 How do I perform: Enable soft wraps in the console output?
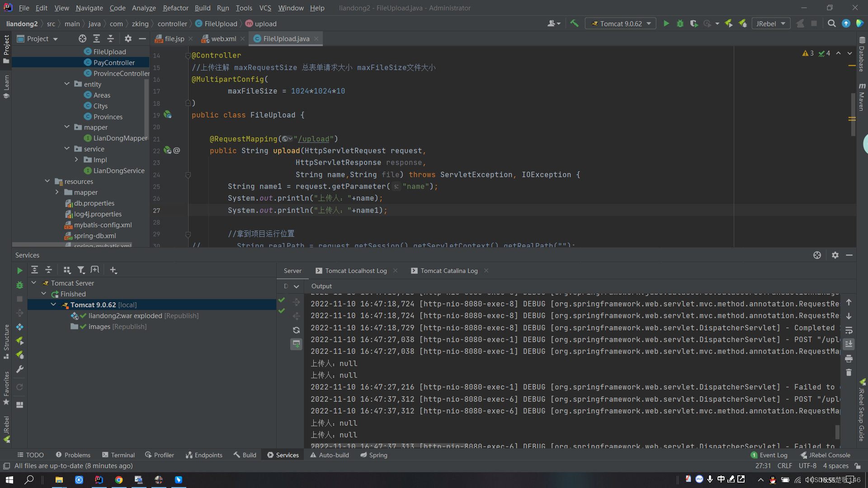tap(849, 330)
